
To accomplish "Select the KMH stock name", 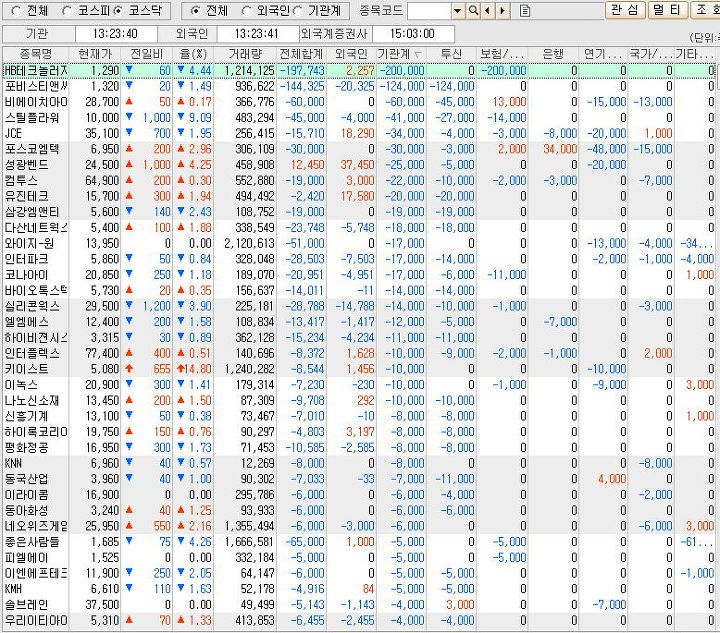I will (13, 588).
